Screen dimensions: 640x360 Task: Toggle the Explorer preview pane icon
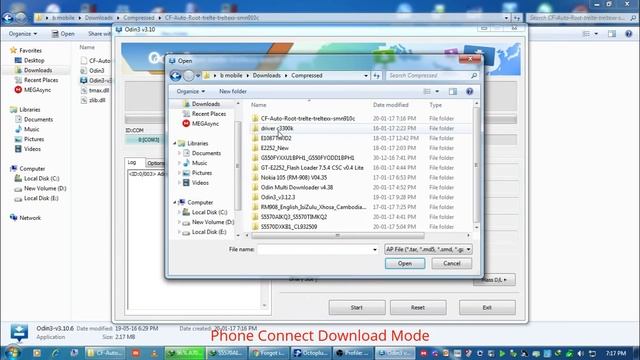tap(612, 34)
